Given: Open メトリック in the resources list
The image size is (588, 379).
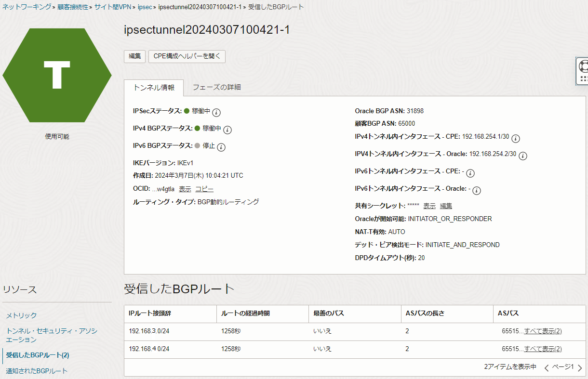Looking at the screenshot, I should point(21,315).
